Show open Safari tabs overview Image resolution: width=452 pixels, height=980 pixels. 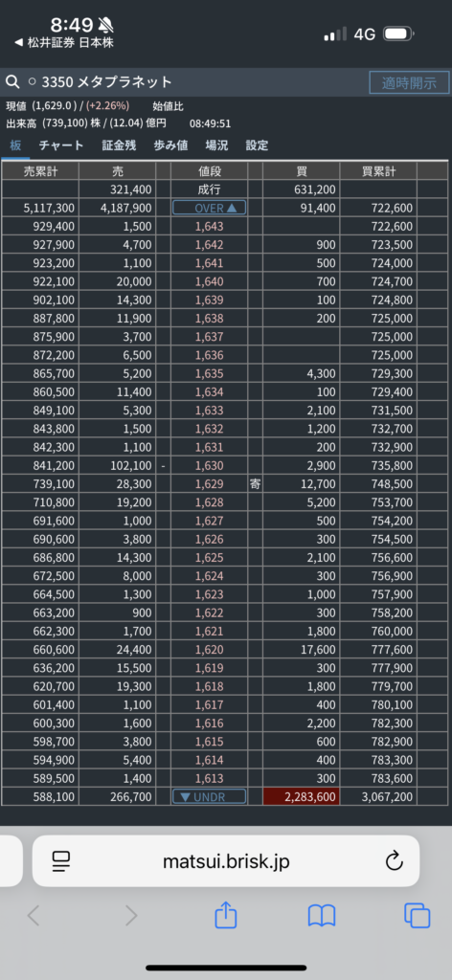point(417,916)
